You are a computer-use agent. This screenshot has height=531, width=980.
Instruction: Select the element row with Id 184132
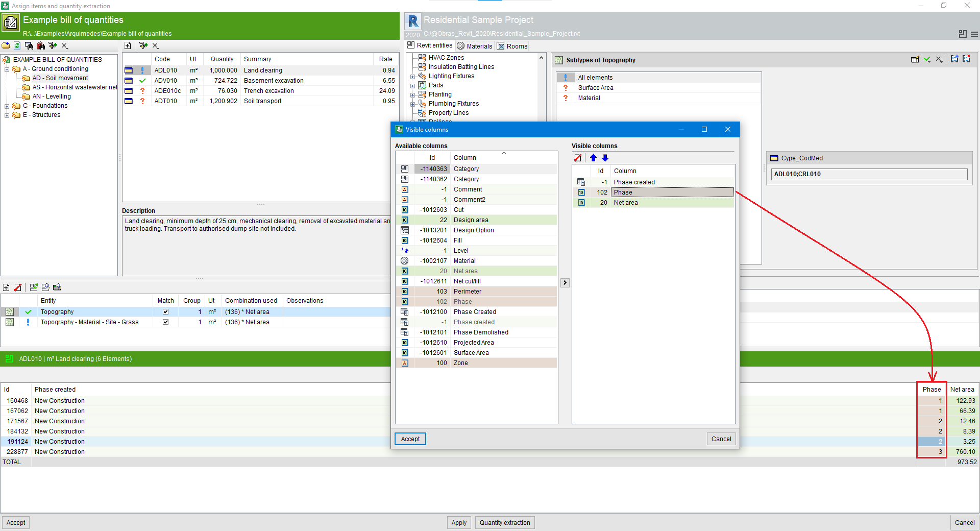[489, 431]
